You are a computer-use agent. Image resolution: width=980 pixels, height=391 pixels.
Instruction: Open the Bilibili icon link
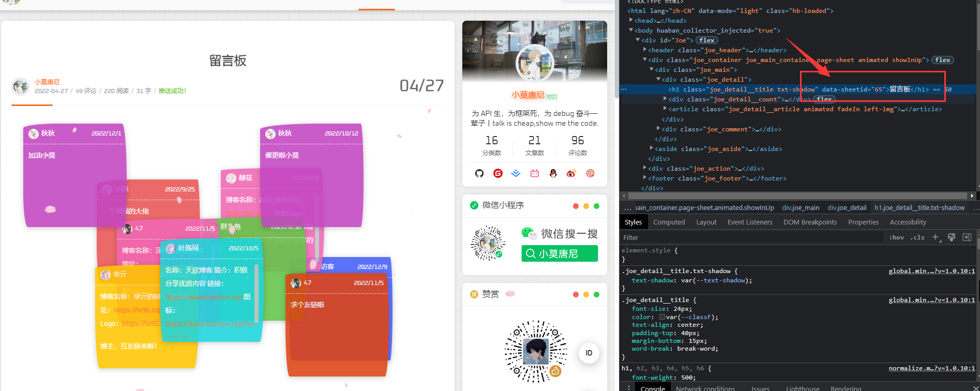[x=535, y=173]
